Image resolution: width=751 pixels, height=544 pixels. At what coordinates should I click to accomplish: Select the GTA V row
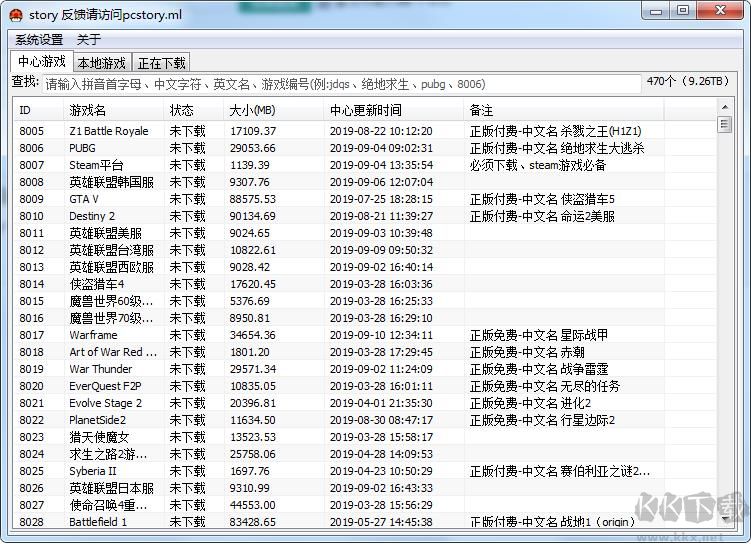click(364, 199)
